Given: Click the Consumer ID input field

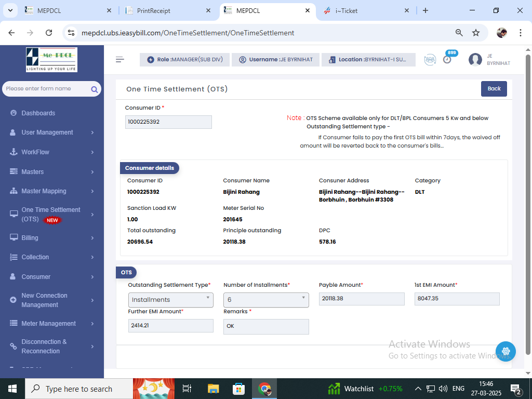Looking at the screenshot, I should 168,122.
